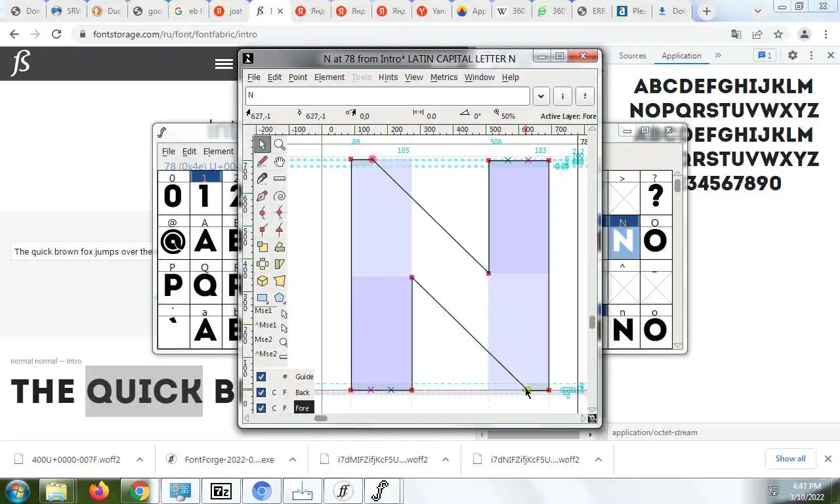This screenshot has width=840, height=504.
Task: Activate the Guide layer
Action: coord(304,377)
